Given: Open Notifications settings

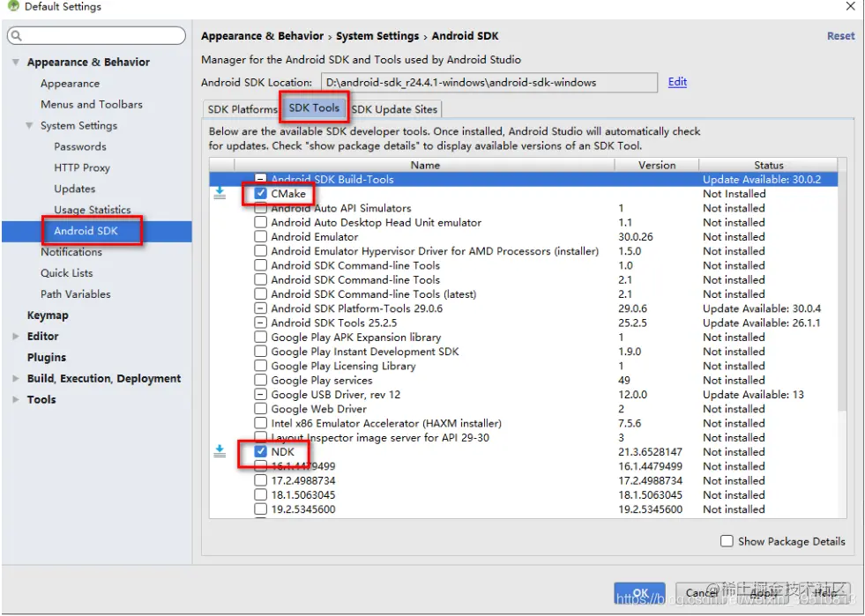Looking at the screenshot, I should tap(71, 252).
